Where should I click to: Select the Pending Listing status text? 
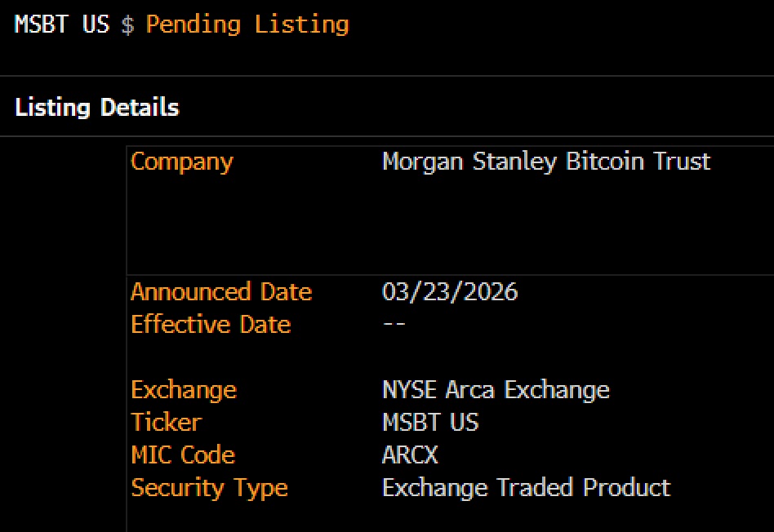pyautogui.click(x=247, y=24)
